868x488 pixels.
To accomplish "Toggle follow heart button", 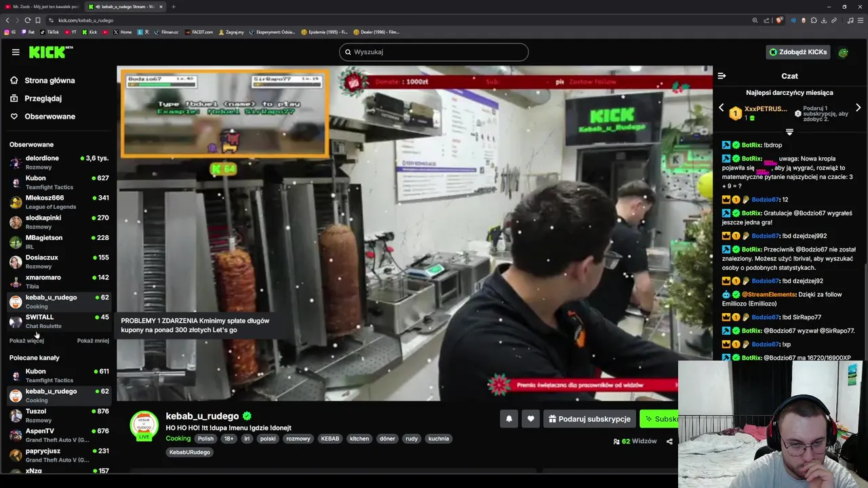I will point(531,419).
